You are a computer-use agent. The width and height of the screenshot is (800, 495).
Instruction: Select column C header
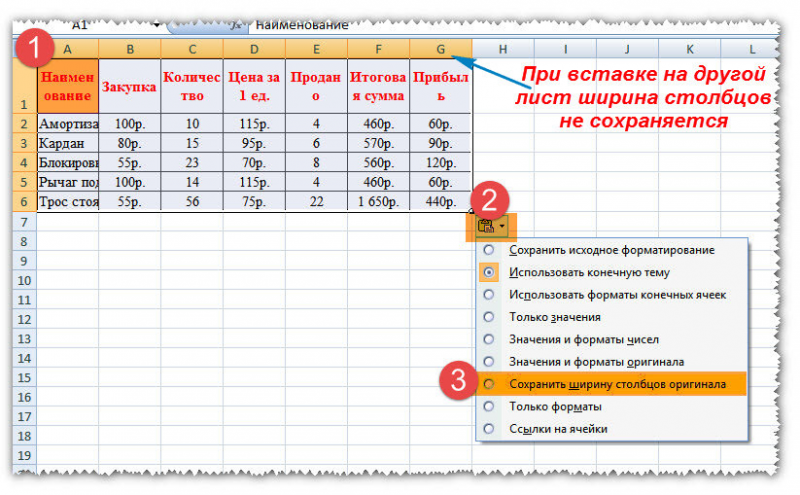coord(192,50)
